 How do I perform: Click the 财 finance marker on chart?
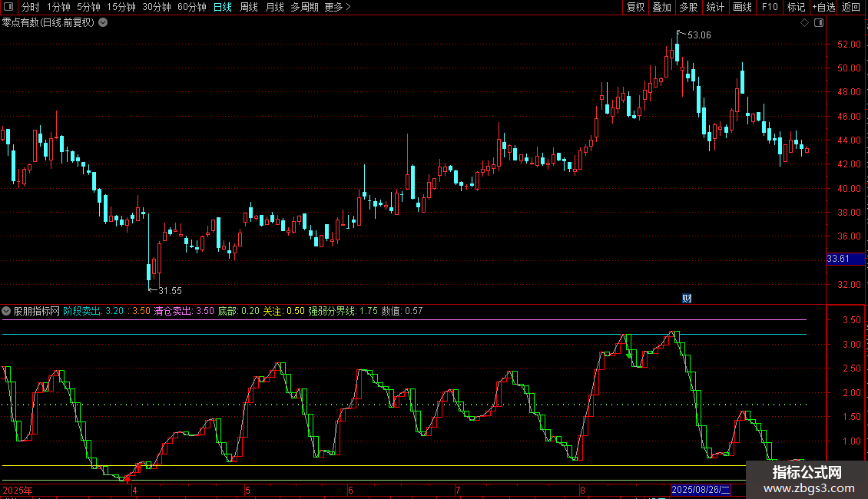(x=687, y=298)
